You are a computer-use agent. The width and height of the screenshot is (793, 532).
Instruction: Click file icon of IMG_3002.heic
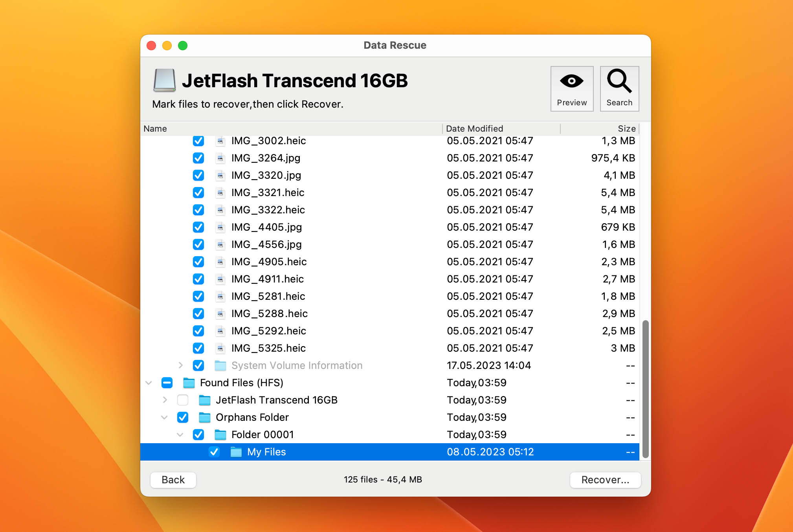pos(220,141)
